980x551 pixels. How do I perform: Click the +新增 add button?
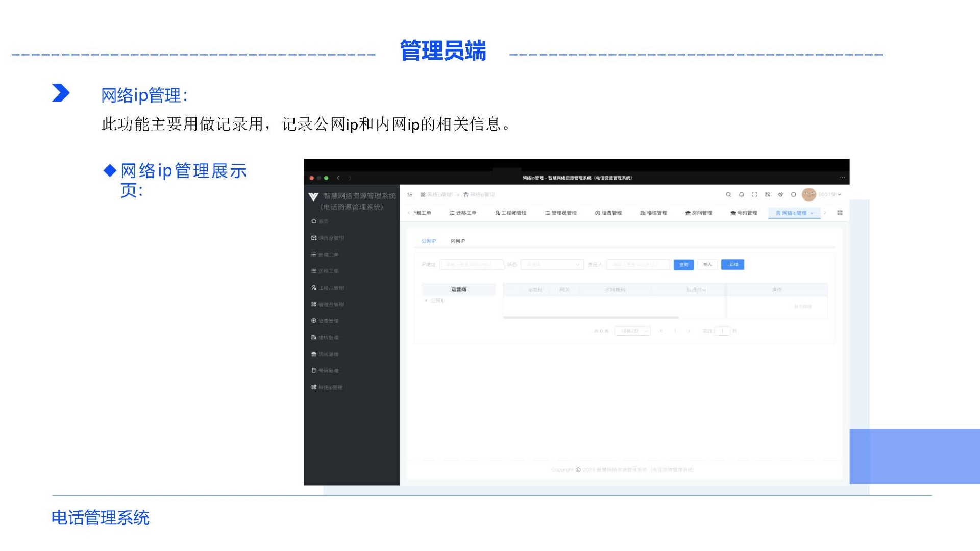[732, 264]
